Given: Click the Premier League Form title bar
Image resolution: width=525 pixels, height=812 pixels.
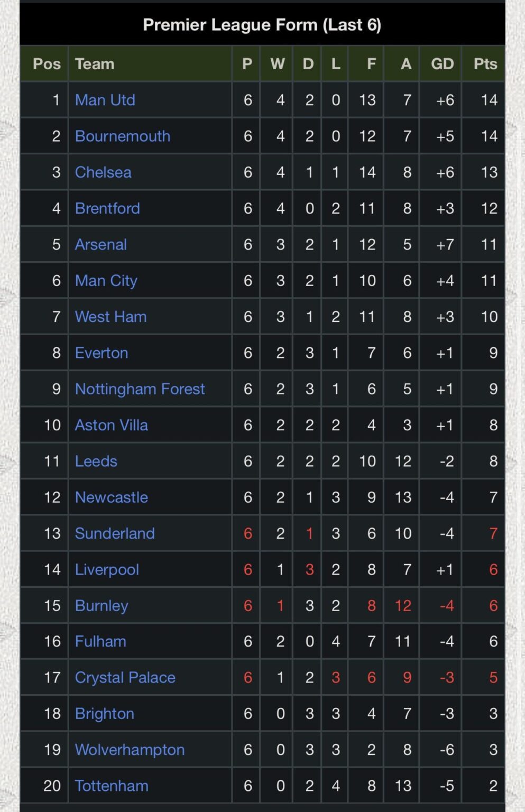Looking at the screenshot, I should 262,24.
